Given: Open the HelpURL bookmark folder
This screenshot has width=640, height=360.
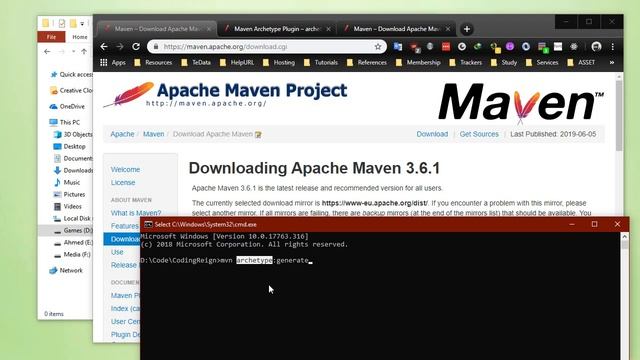Looking at the screenshot, I should click(x=237, y=62).
